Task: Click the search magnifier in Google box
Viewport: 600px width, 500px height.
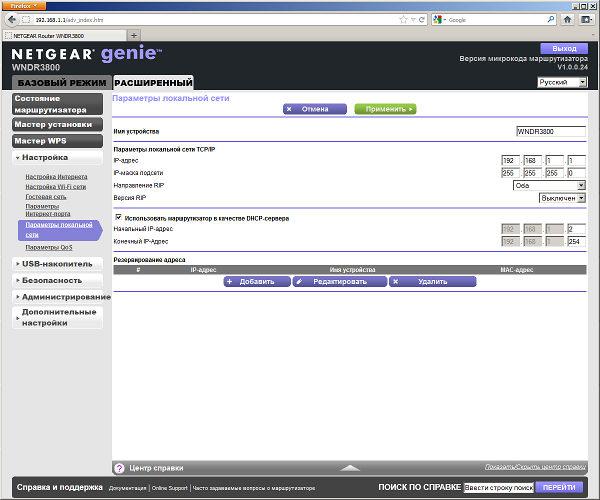Action: tap(551, 19)
